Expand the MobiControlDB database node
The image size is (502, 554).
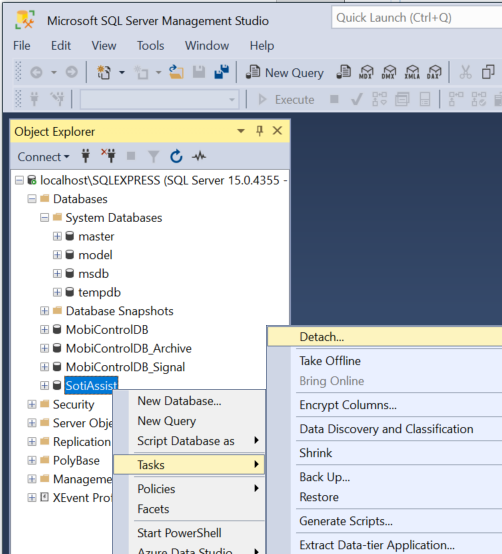point(45,330)
